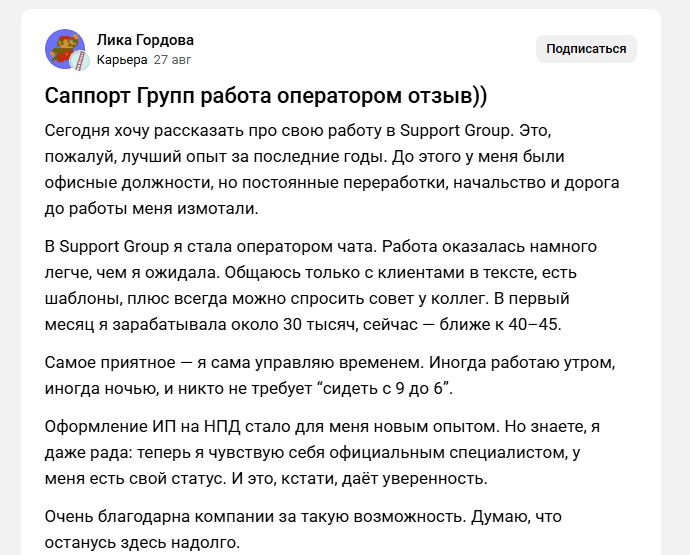The height and width of the screenshot is (555, 690).
Task: Click the text сейчас — ближе к 40–45
Action: pyautogui.click(x=462, y=324)
